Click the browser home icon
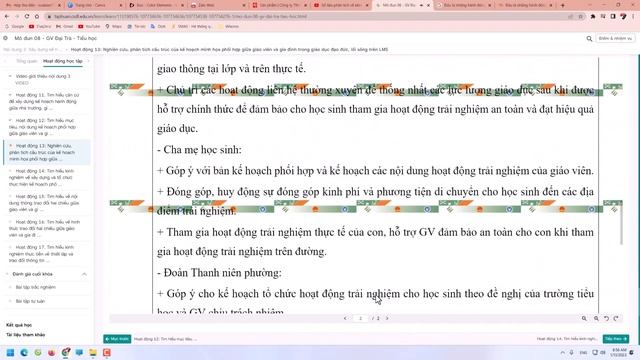This screenshot has width=640, height=360. 37,16
